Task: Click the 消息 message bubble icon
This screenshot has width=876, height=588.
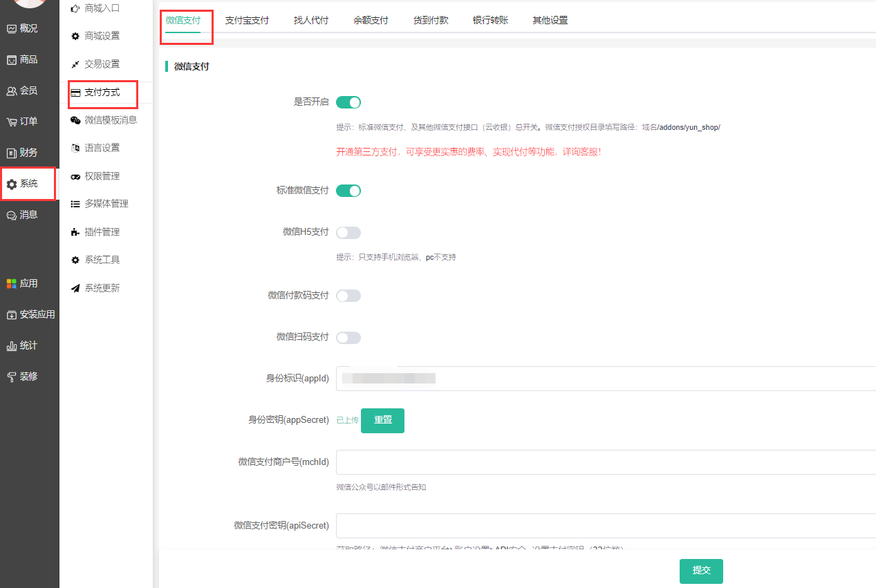Action: 12,215
